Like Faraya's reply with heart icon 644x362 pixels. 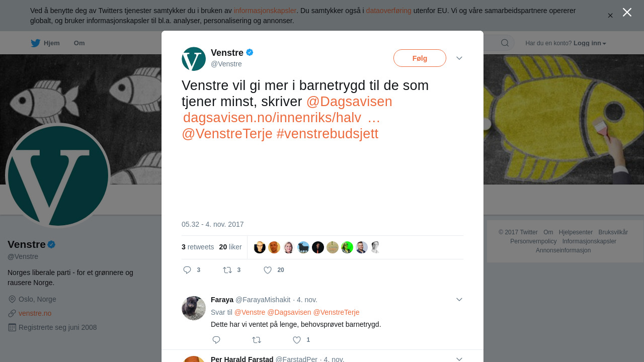click(x=297, y=340)
